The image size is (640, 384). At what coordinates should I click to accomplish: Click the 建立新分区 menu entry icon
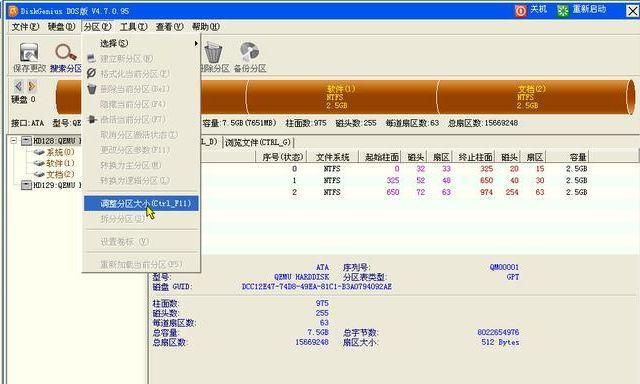click(x=91, y=58)
